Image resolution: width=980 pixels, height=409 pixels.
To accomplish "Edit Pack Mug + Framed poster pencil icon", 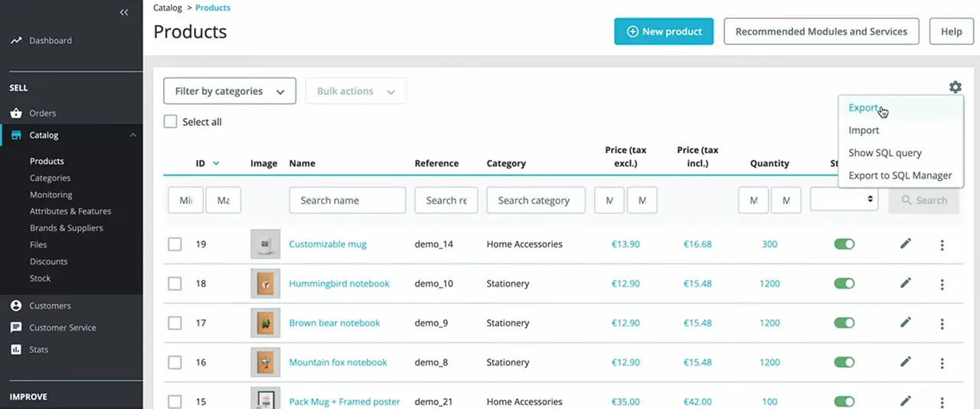I will pyautogui.click(x=906, y=401).
